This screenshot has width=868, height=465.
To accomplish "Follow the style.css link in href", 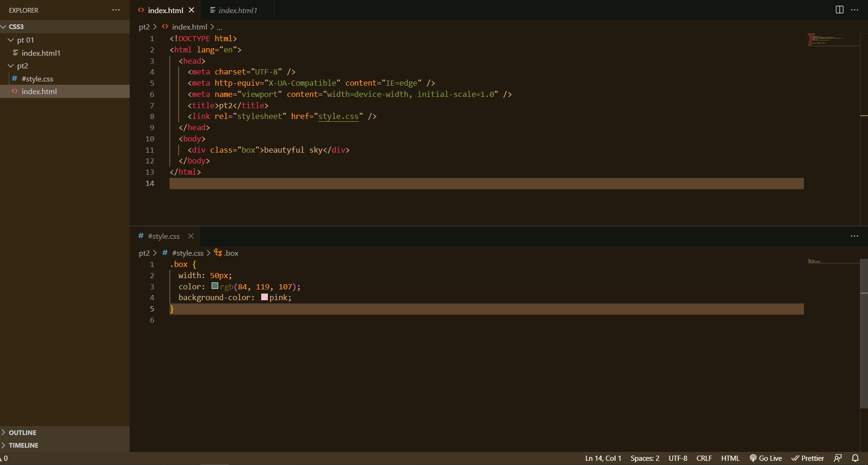I will (338, 116).
